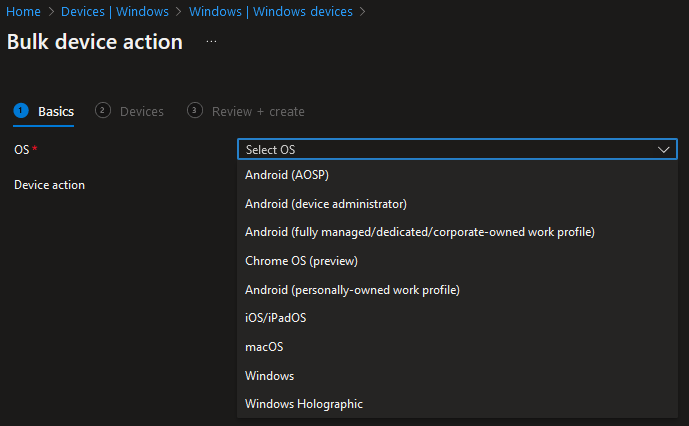
Task: Choose macOS from the OS list
Action: point(457,347)
